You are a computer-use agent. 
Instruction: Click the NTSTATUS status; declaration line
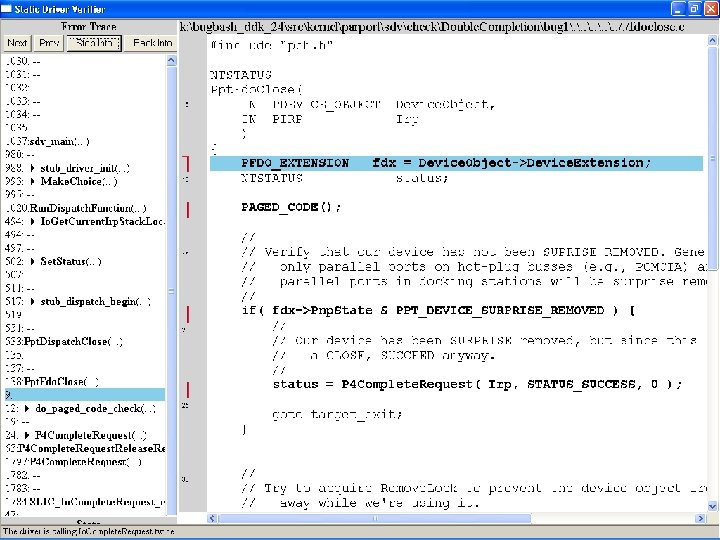345,178
